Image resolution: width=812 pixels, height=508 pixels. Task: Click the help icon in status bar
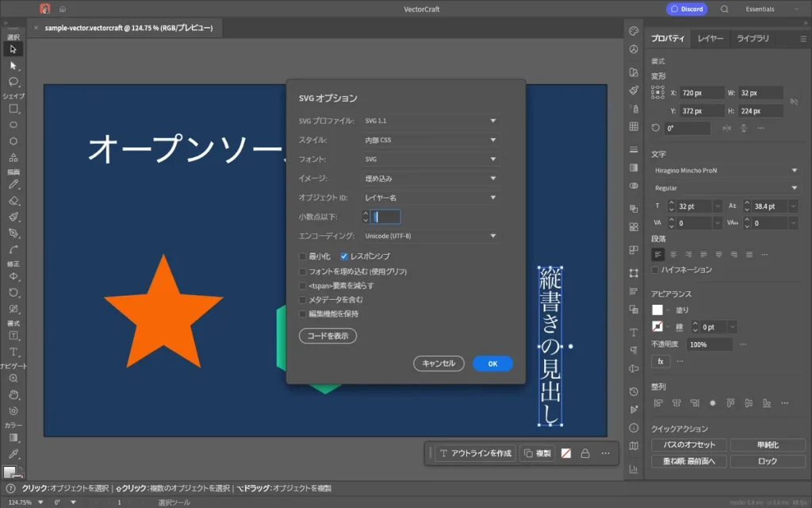coord(10,488)
